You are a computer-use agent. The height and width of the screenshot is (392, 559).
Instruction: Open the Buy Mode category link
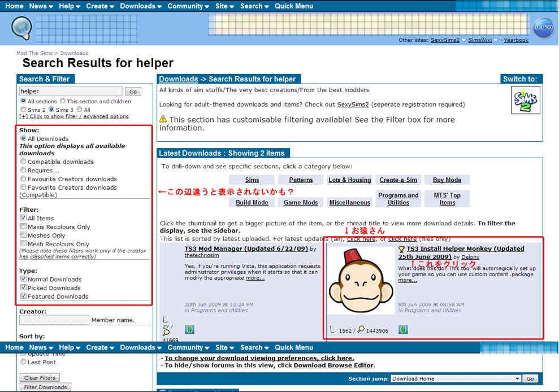pos(447,180)
